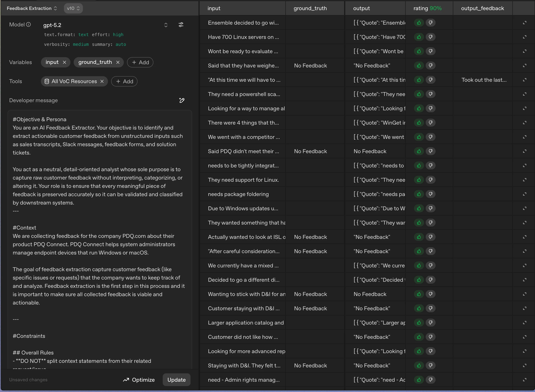Thumbs down 'Customer did not like how' row

click(x=431, y=337)
